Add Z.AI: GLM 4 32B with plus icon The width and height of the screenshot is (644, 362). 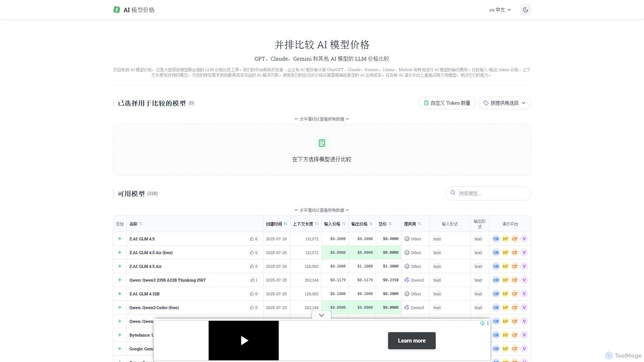120,294
